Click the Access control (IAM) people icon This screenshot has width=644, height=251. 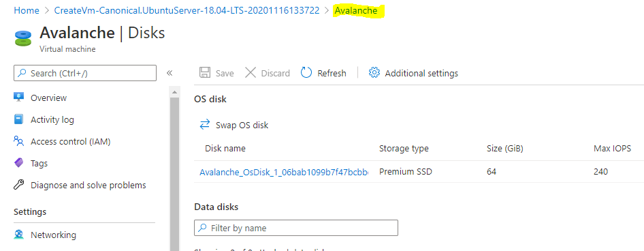19,141
